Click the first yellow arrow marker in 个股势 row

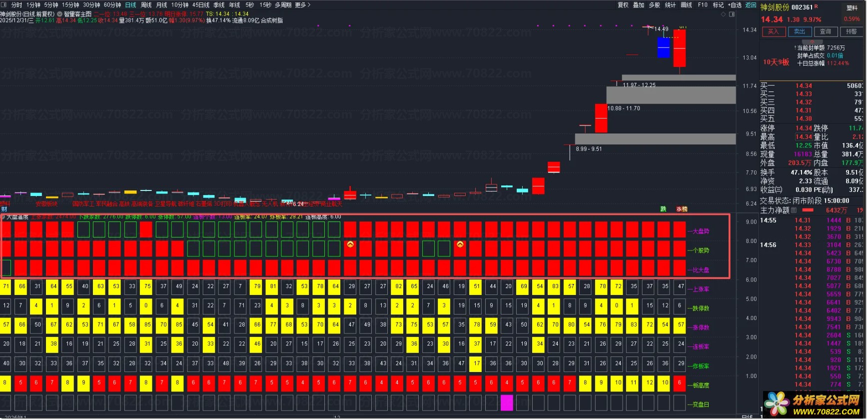350,244
